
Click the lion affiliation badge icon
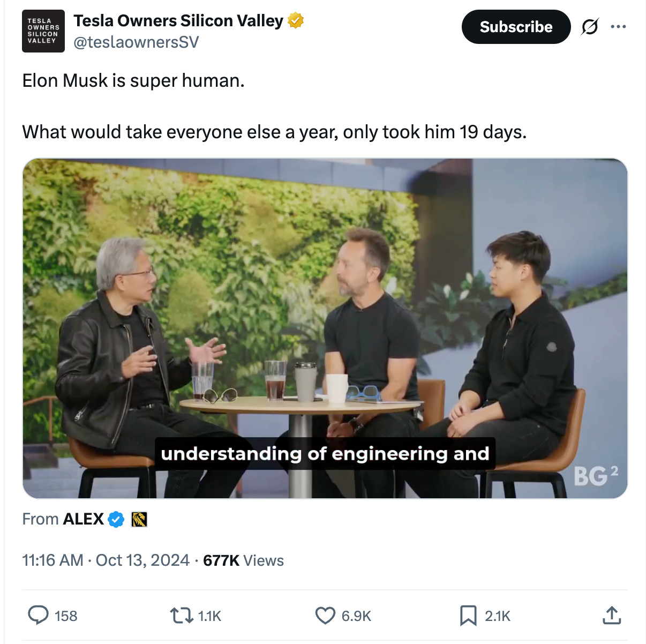pyautogui.click(x=139, y=519)
